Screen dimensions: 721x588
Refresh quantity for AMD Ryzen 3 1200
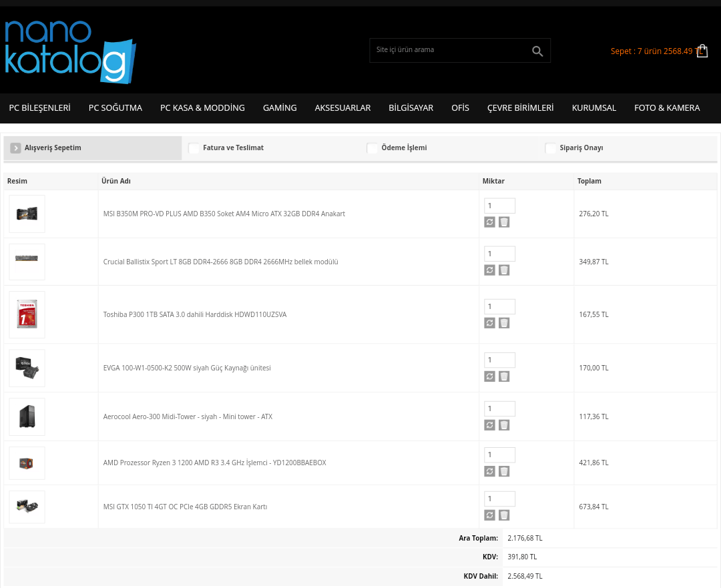[x=490, y=471]
